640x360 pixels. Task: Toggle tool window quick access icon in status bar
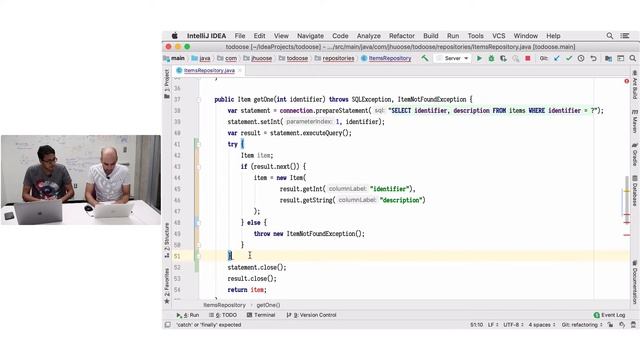tap(167, 325)
